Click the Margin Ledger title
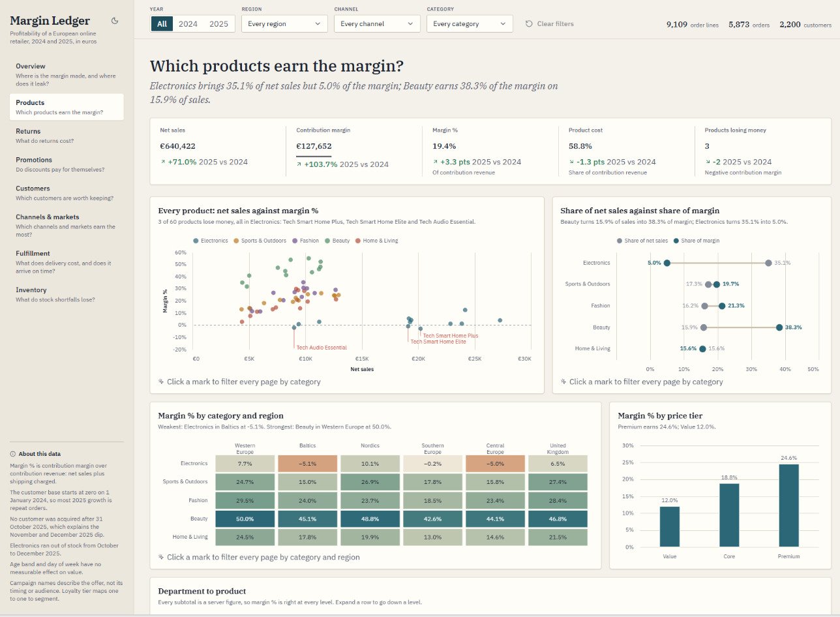The width and height of the screenshot is (840, 617). tap(50, 21)
